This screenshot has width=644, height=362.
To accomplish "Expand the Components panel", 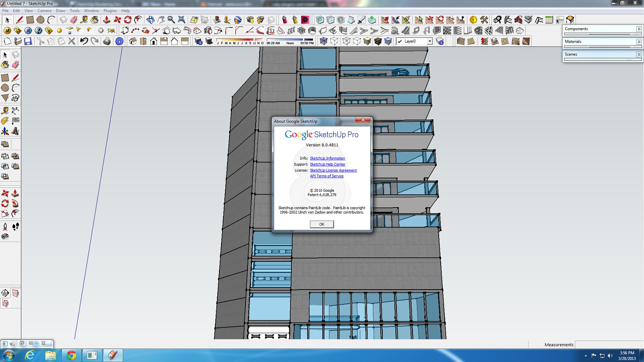I will (638, 29).
